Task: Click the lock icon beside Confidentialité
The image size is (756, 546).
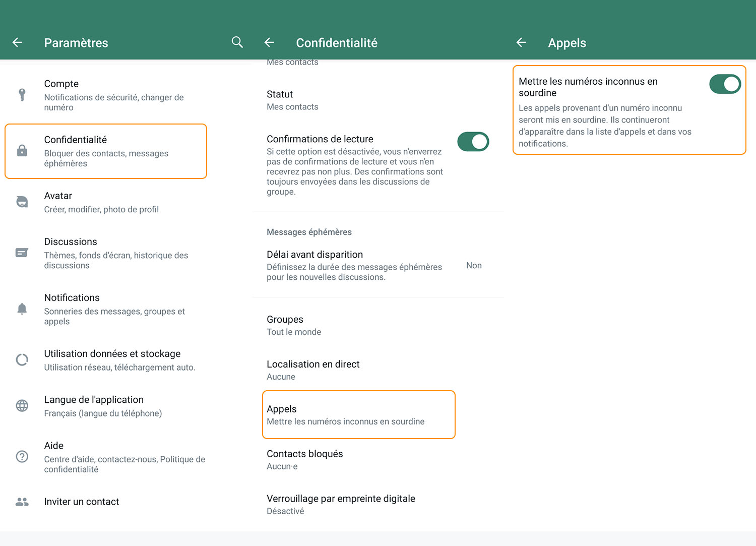Action: tap(22, 151)
